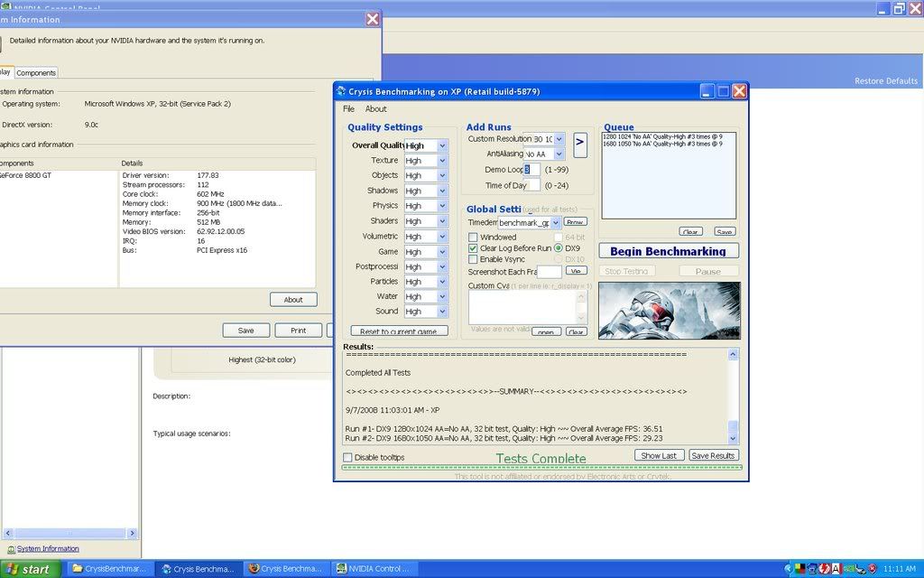Image resolution: width=924 pixels, height=578 pixels.
Task: Open Sound quality dropdown
Action: [x=442, y=312]
